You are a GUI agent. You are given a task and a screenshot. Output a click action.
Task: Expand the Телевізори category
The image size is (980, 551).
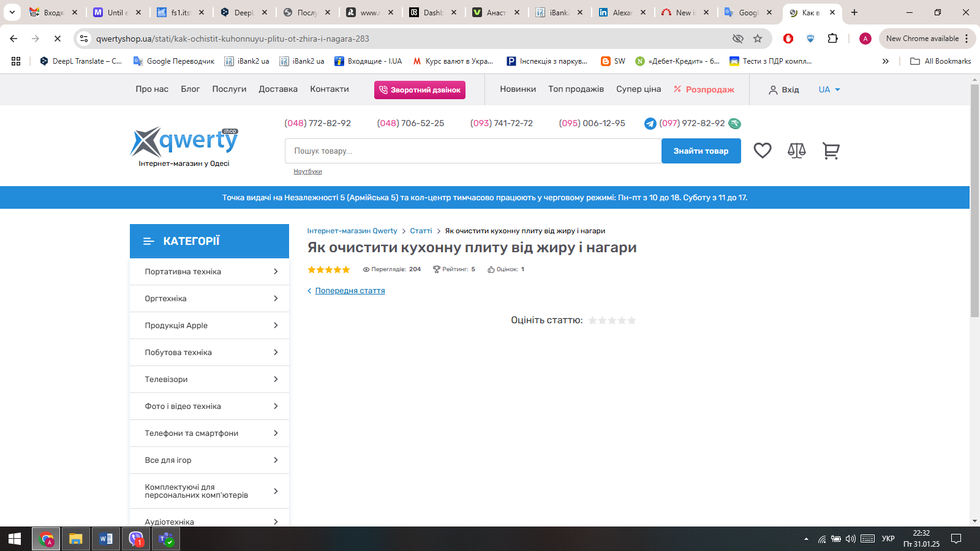(209, 380)
